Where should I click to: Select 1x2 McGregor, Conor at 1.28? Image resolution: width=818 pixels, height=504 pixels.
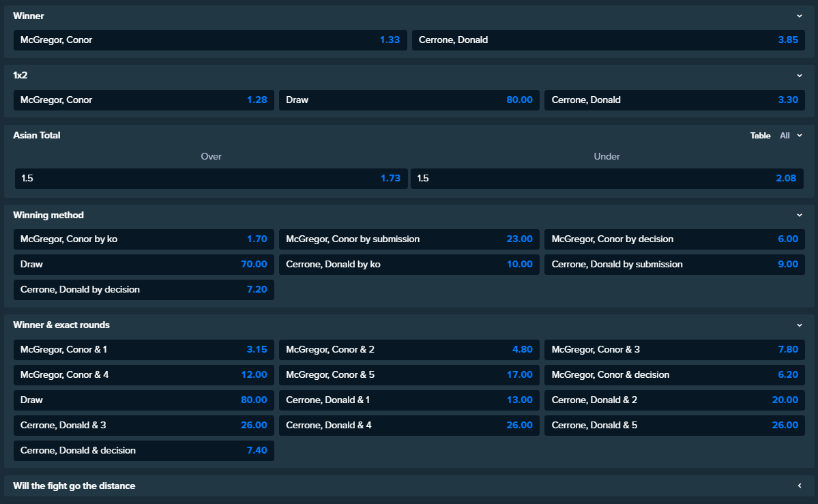[143, 100]
